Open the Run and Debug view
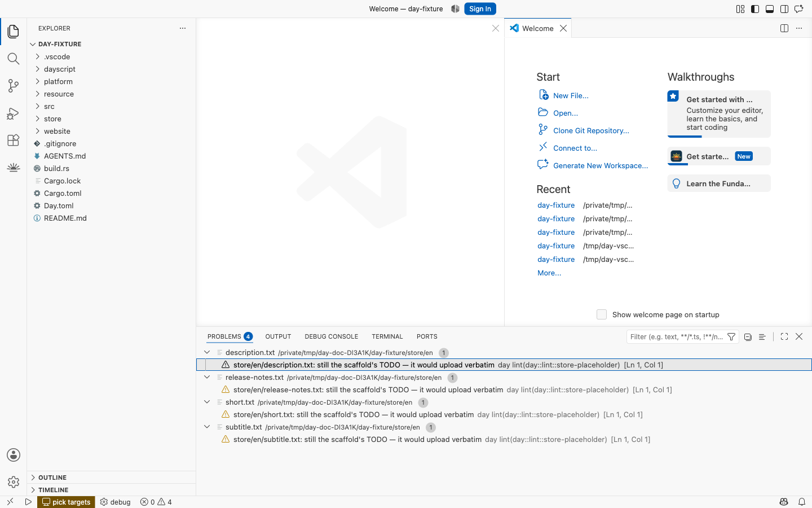Viewport: 812px width, 508px height. click(14, 113)
